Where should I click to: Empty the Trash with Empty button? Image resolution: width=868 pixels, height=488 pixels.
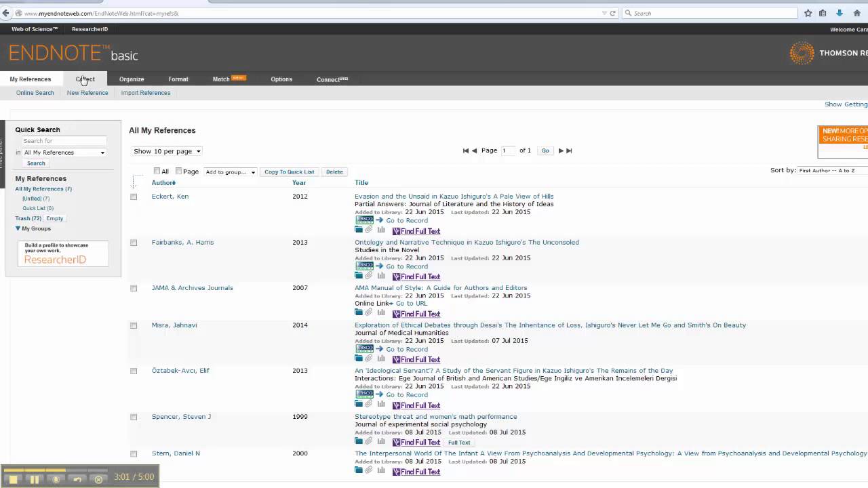click(55, 218)
